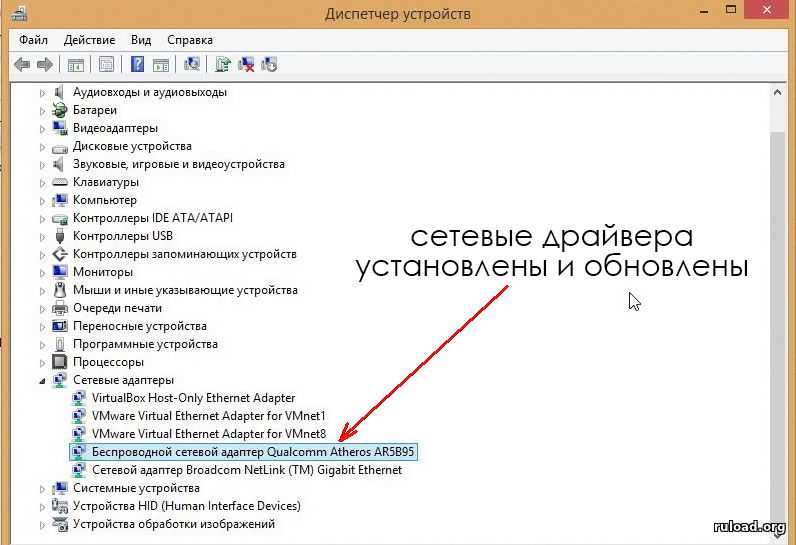Viewport: 796px width, 545px height.
Task: Expand the Программные устройства node arrow
Action: tap(43, 345)
